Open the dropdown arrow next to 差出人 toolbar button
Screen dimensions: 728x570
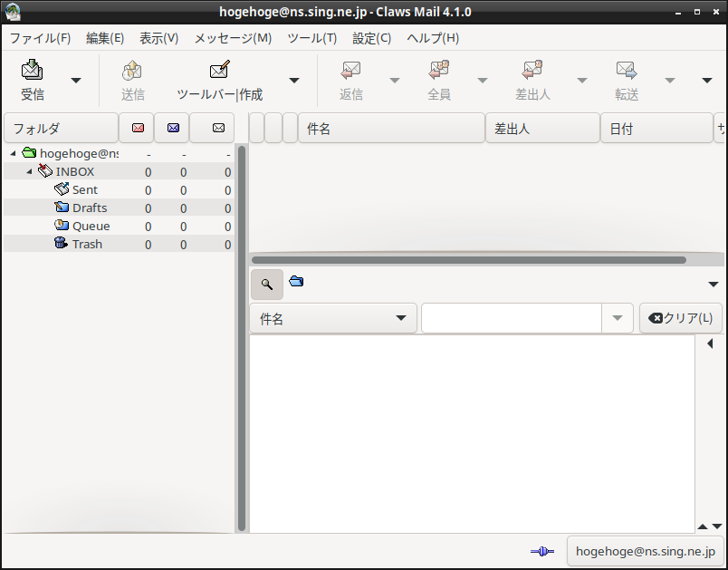pyautogui.click(x=581, y=81)
